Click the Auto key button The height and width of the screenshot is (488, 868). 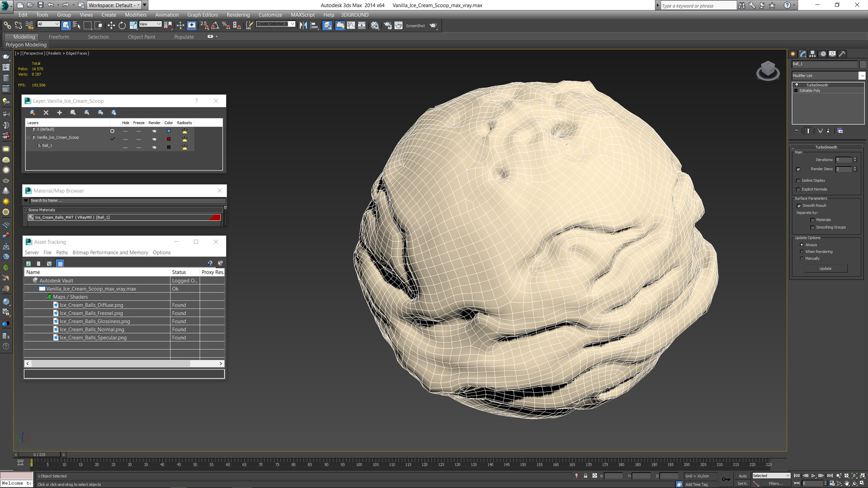(743, 476)
